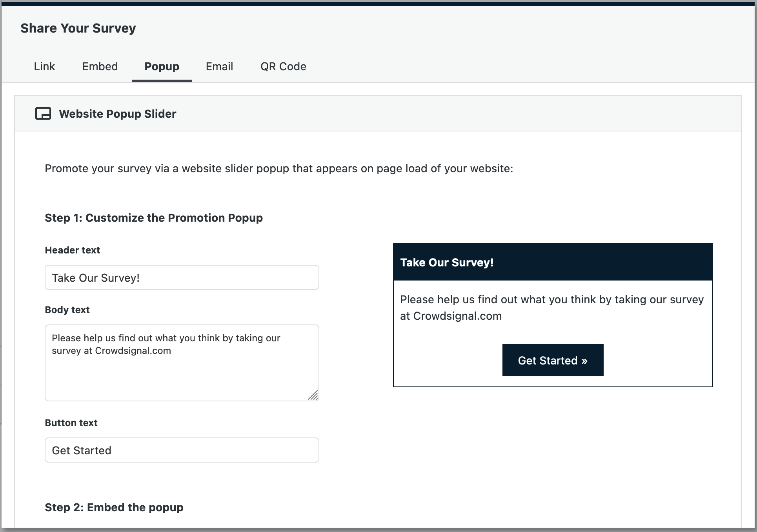Click Step 1: Customize the Promotion Popup heading
757x532 pixels.
click(x=154, y=218)
